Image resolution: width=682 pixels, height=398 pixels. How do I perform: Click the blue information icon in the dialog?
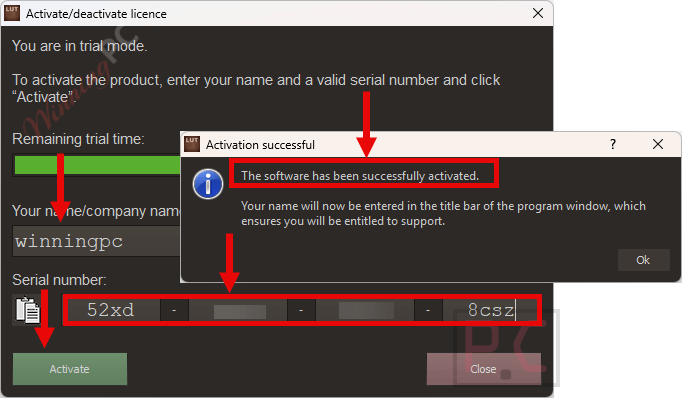[x=208, y=184]
